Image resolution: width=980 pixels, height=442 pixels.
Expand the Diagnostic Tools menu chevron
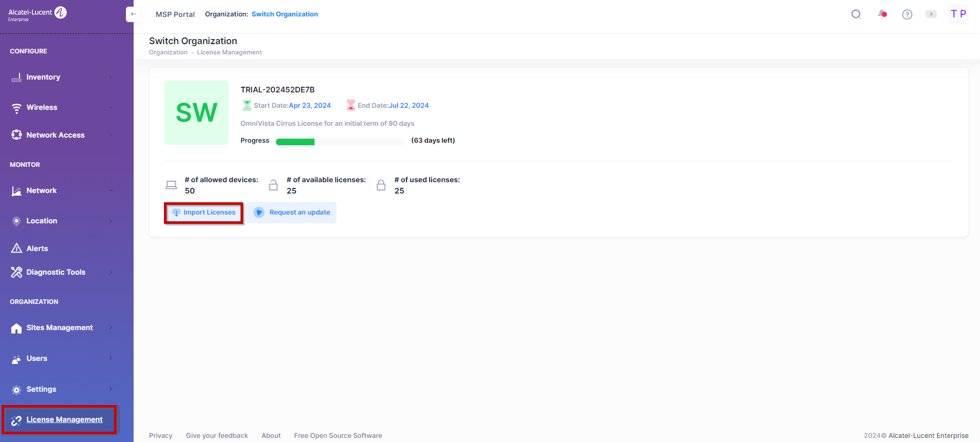point(110,272)
